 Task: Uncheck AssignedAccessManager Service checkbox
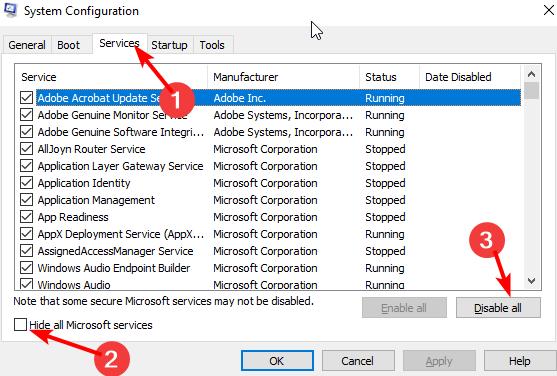[x=26, y=251]
